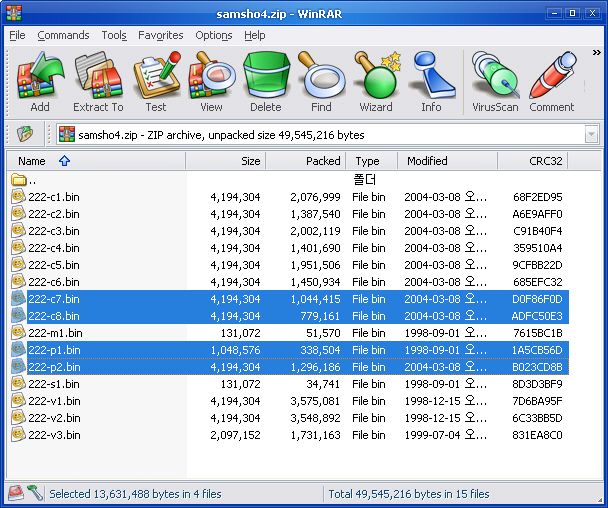
Task: Open the File menu
Action: 17,35
